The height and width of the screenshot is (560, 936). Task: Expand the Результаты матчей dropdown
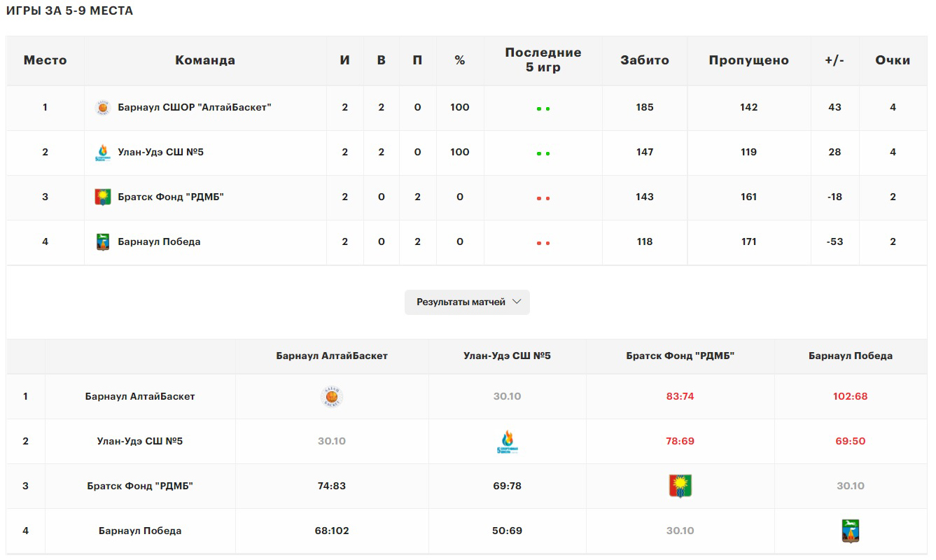click(x=467, y=302)
